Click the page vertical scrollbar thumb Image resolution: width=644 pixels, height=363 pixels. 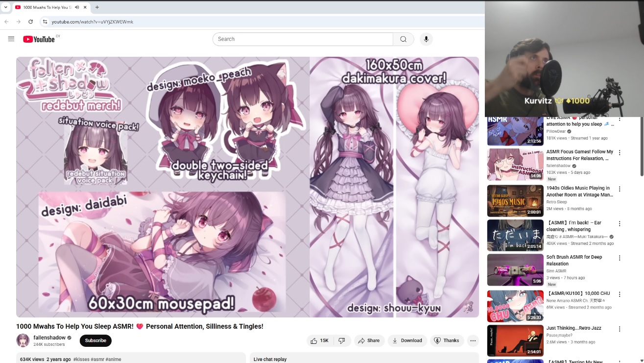tap(642, 146)
